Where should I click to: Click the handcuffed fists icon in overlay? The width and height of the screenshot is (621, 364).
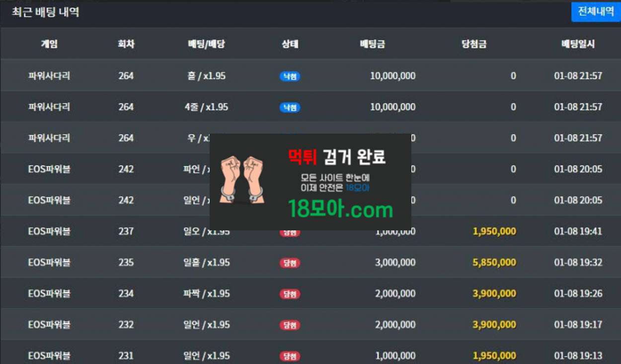point(241,179)
